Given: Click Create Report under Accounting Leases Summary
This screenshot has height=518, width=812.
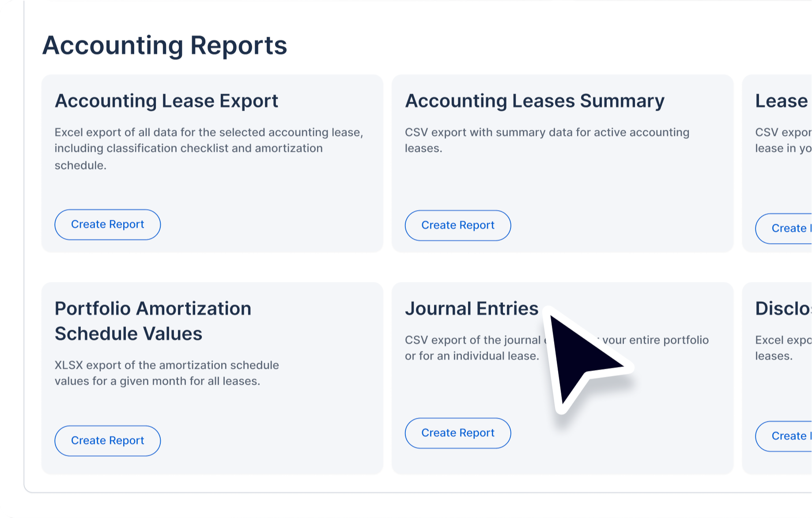Looking at the screenshot, I should tap(458, 225).
